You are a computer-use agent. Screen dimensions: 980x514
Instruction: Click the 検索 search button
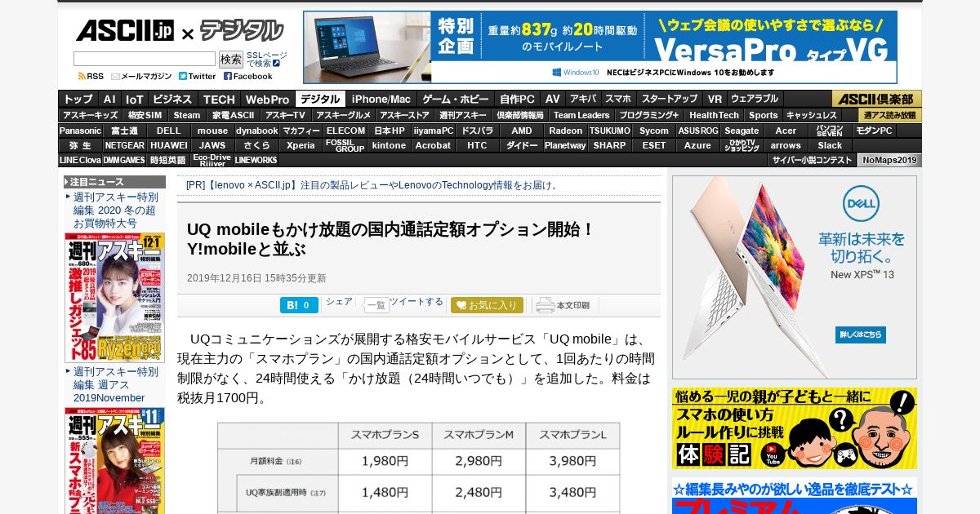(230, 59)
